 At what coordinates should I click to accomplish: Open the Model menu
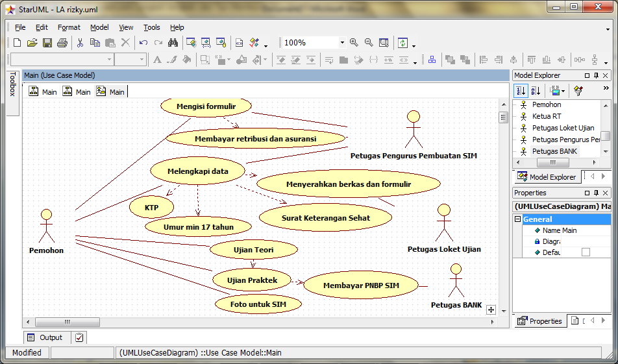[x=99, y=27]
